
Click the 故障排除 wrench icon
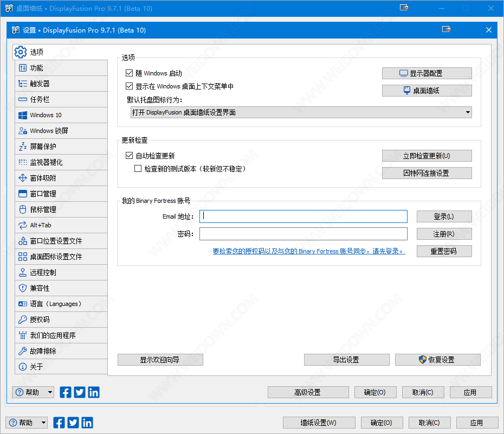[23, 352]
